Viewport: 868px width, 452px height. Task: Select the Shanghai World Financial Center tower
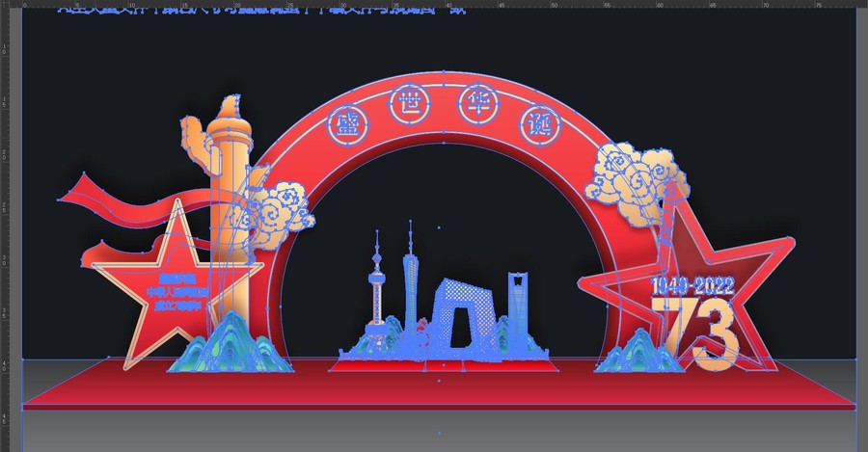pyautogui.click(x=518, y=309)
